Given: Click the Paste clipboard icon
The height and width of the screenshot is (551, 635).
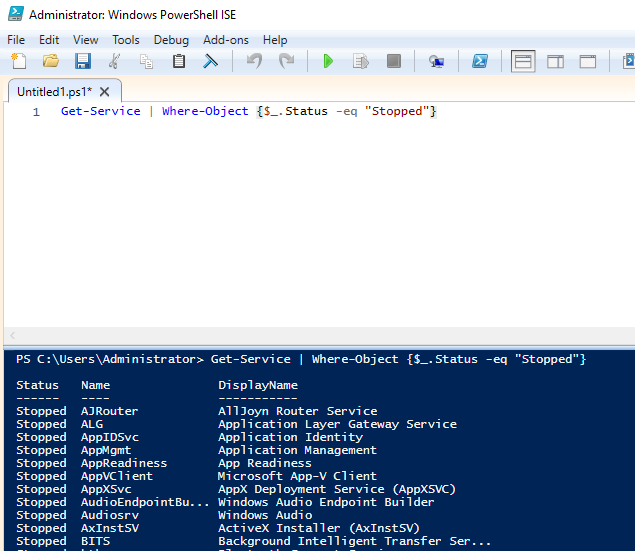Looking at the screenshot, I should point(179,62).
